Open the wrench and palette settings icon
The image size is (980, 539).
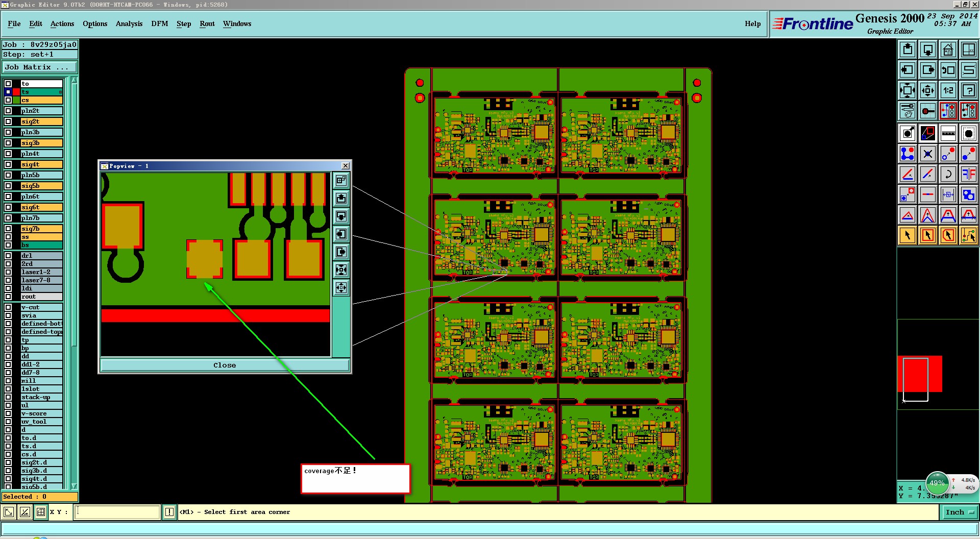click(x=908, y=111)
